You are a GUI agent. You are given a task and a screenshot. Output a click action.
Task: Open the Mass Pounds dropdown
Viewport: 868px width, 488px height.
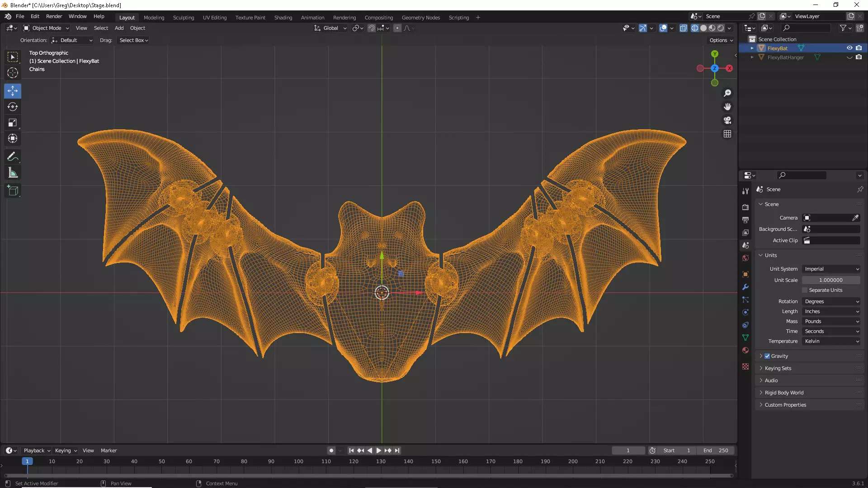pyautogui.click(x=831, y=321)
